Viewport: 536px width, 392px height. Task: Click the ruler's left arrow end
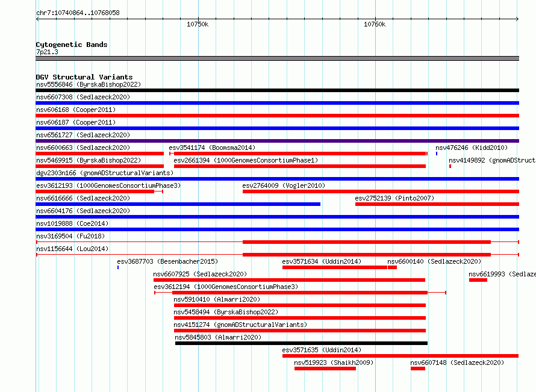(x=37, y=19)
